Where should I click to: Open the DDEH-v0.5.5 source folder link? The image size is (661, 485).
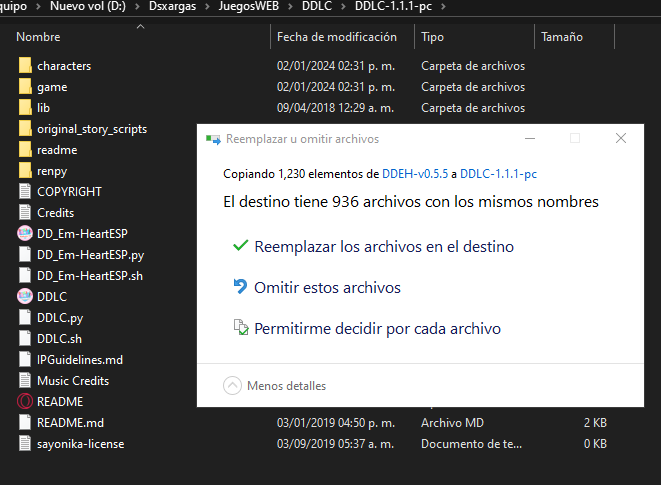click(x=415, y=174)
